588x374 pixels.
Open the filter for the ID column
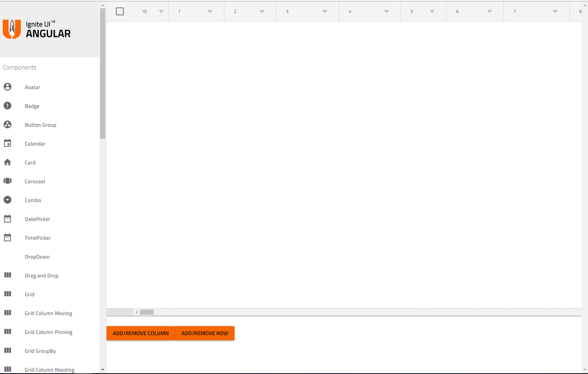161,11
